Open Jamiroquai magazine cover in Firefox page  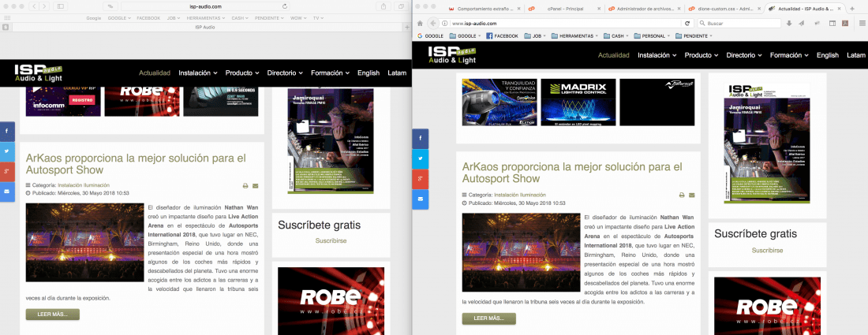767,143
